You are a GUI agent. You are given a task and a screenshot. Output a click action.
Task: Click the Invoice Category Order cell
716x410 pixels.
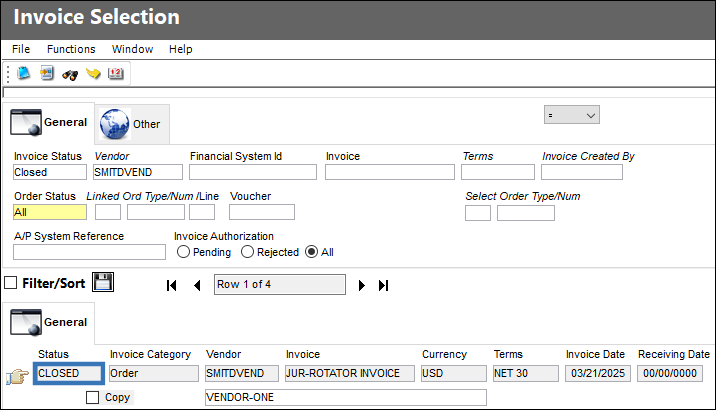(x=154, y=373)
